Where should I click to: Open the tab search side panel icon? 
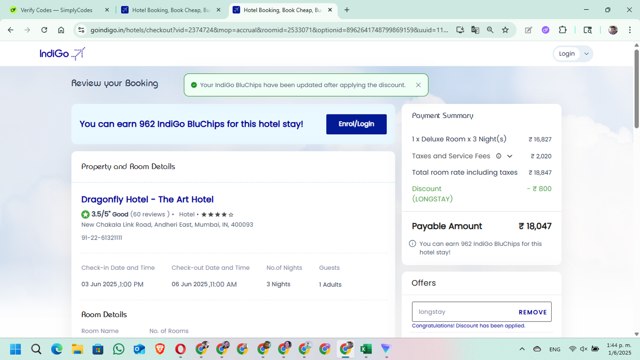click(588, 30)
